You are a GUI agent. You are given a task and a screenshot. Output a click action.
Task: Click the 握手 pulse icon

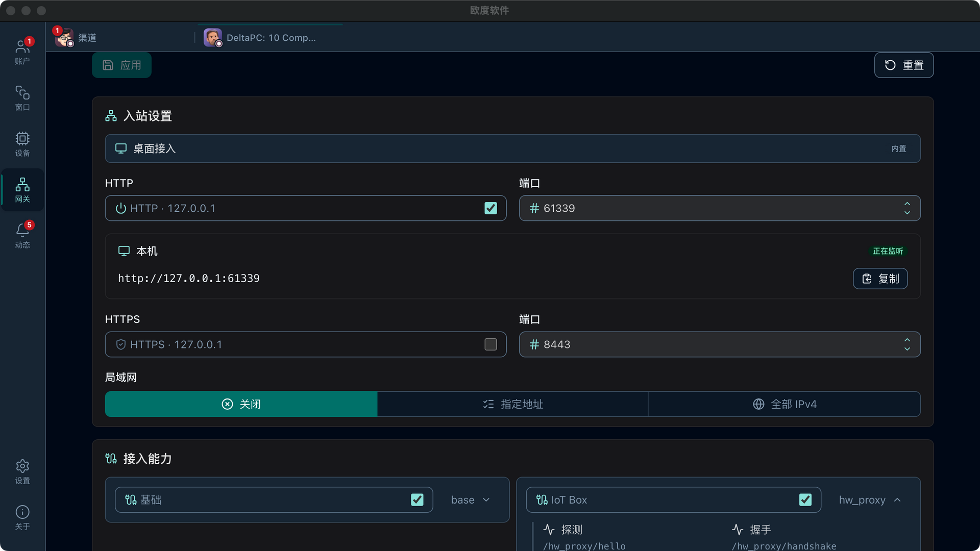(738, 530)
